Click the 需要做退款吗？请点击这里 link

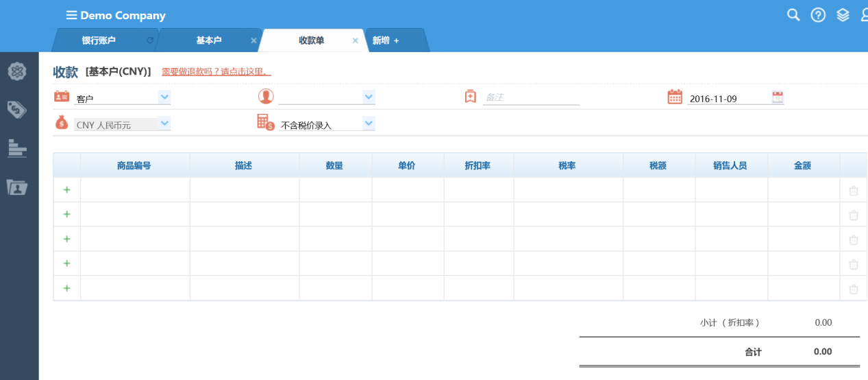216,71
